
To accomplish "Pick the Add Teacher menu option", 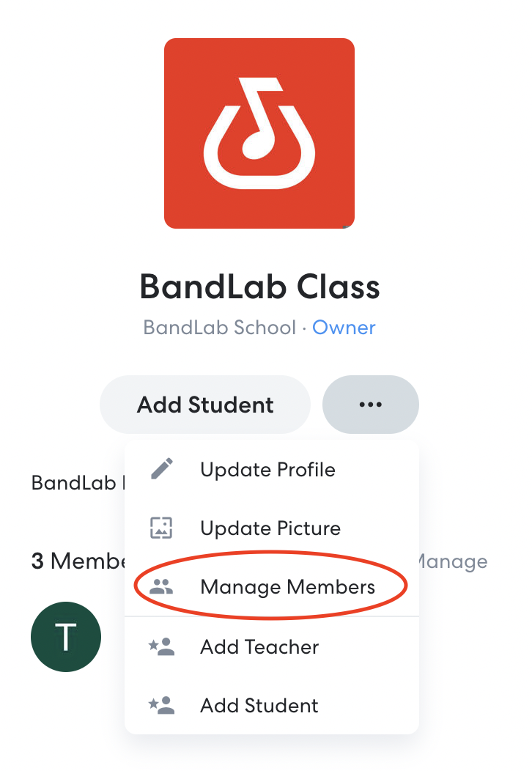I will (271, 646).
